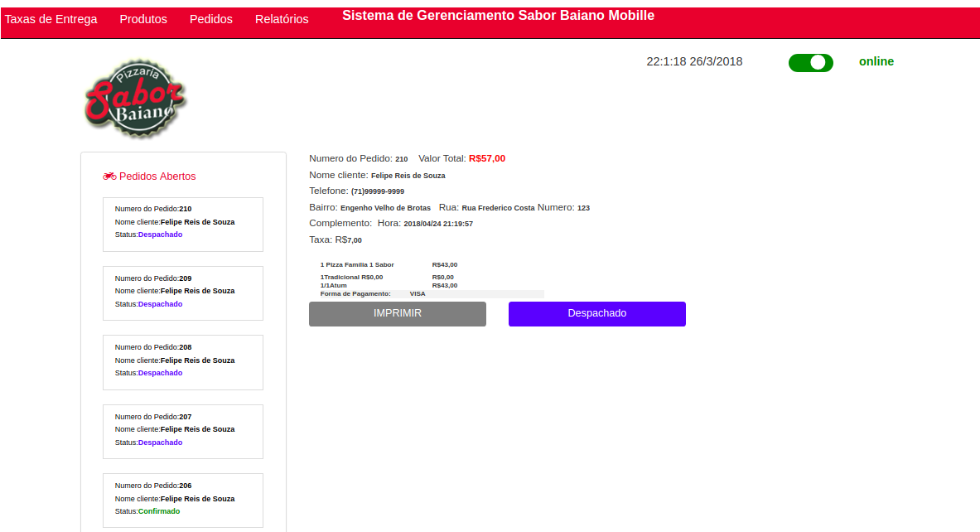Image resolution: width=980 pixels, height=532 pixels.
Task: Click the purple Despachado button
Action: [x=596, y=314]
